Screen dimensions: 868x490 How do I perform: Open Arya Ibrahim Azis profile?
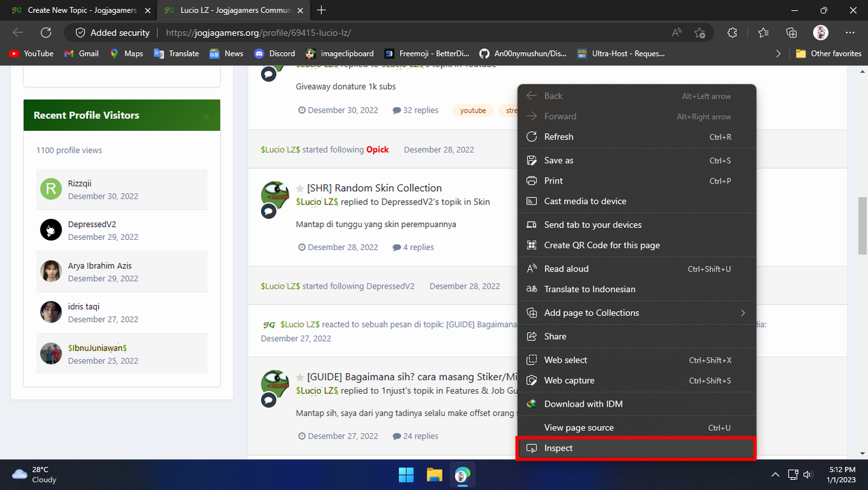click(x=100, y=266)
